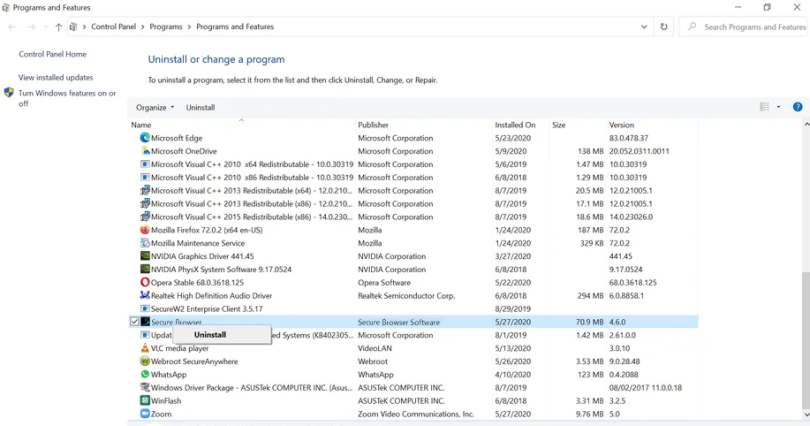Open View installed updates link

[56, 77]
